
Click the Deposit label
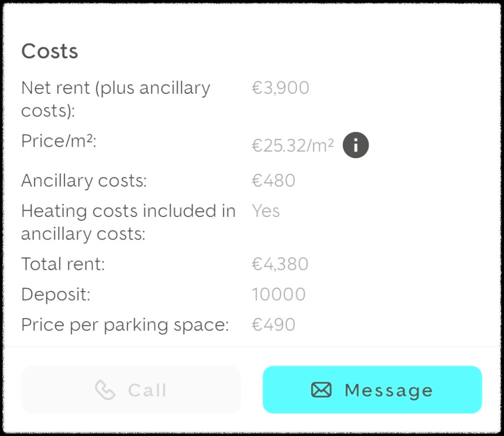click(x=55, y=294)
